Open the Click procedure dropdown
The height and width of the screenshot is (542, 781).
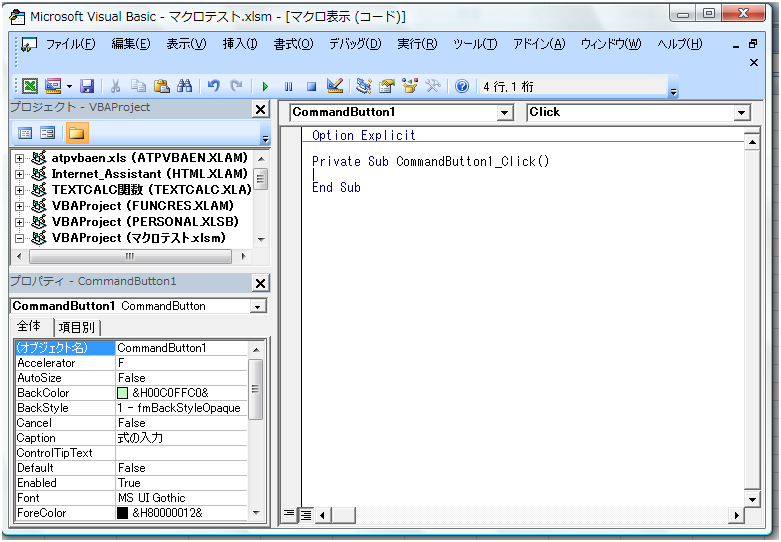click(742, 113)
